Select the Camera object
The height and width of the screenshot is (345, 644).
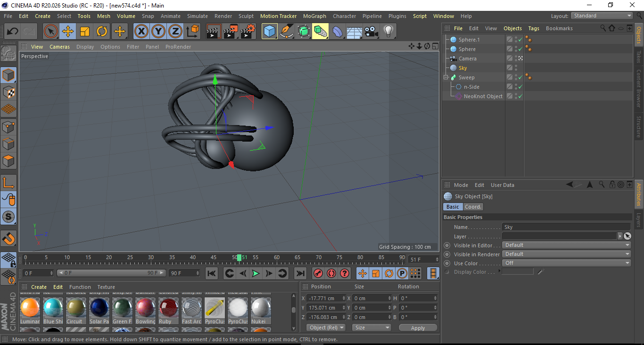(x=468, y=59)
